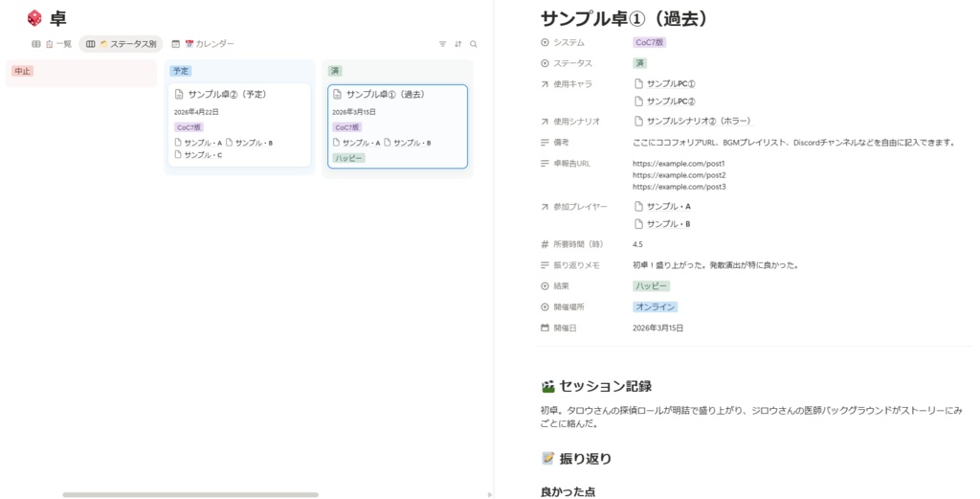Click the https://example.com/post2 URL
This screenshot has height=499, width=980.
[x=679, y=175]
